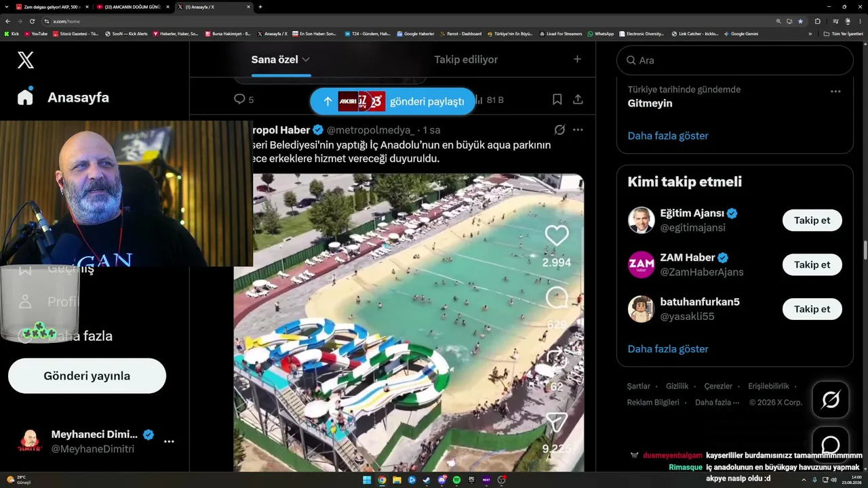Viewport: 868px width, 488px height.
Task: Click the Ara search field
Action: pyautogui.click(x=735, y=60)
